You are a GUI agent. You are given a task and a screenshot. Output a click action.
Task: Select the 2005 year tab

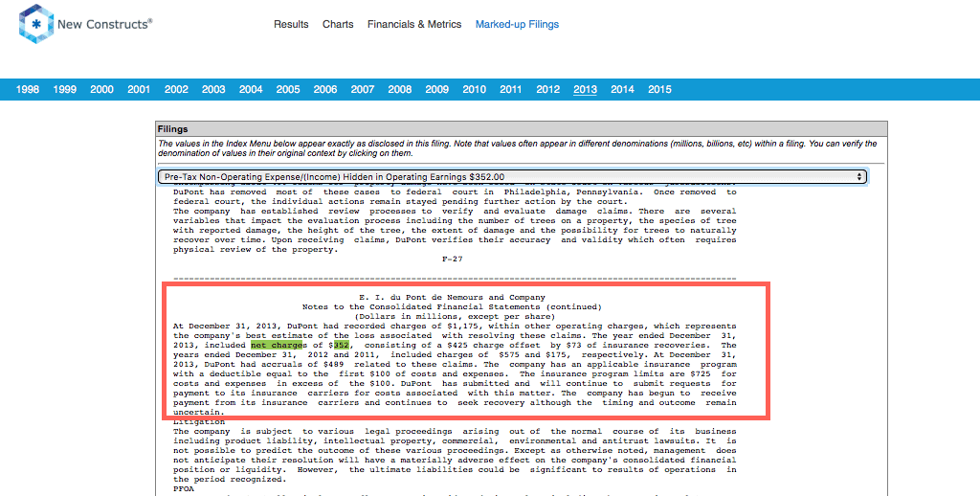pos(288,89)
